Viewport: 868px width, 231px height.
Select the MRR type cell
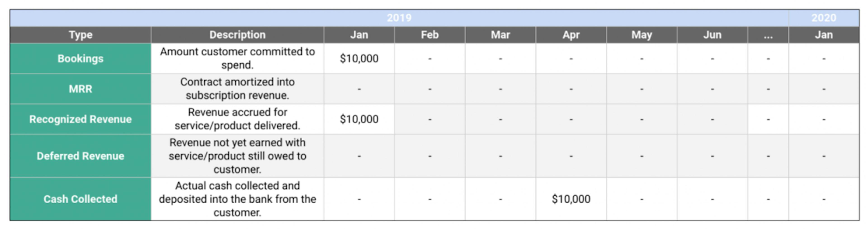coord(80,89)
